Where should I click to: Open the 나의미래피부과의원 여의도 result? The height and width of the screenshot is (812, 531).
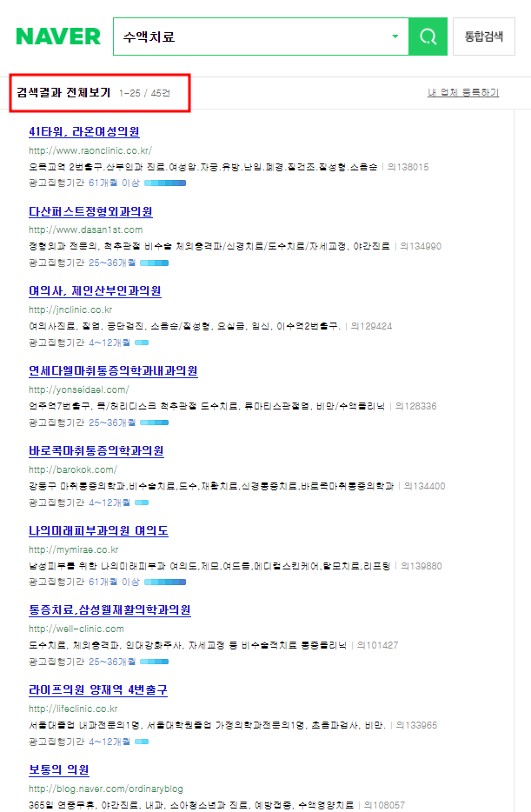pyautogui.click(x=98, y=531)
